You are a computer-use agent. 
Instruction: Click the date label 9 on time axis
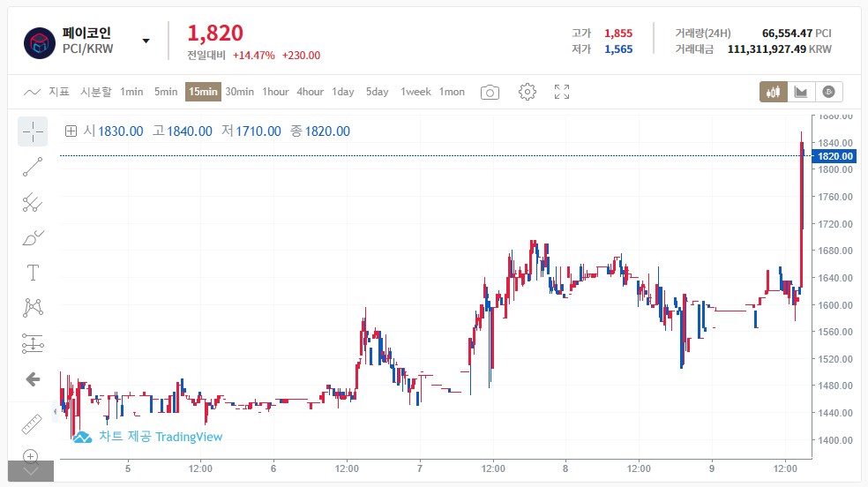pyautogui.click(x=712, y=468)
